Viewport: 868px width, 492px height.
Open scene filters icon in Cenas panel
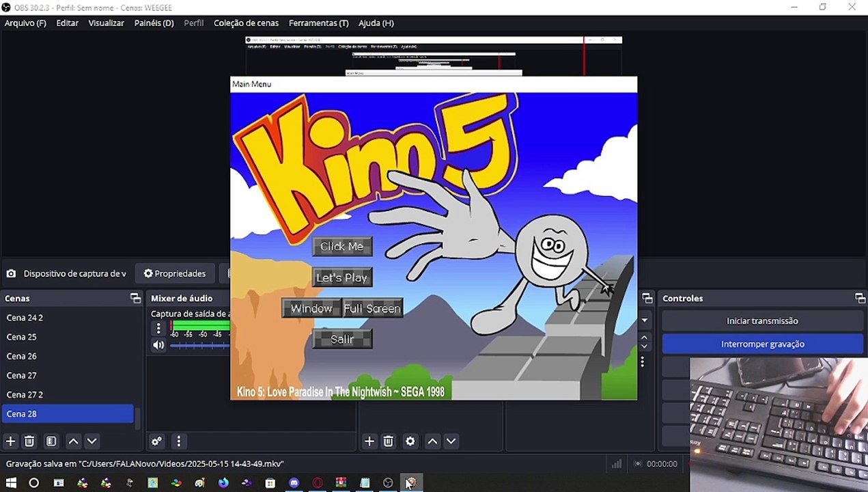pos(51,441)
